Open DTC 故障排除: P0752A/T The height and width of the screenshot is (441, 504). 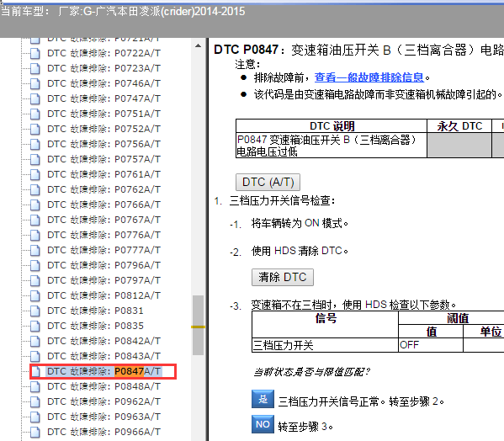click(x=103, y=129)
